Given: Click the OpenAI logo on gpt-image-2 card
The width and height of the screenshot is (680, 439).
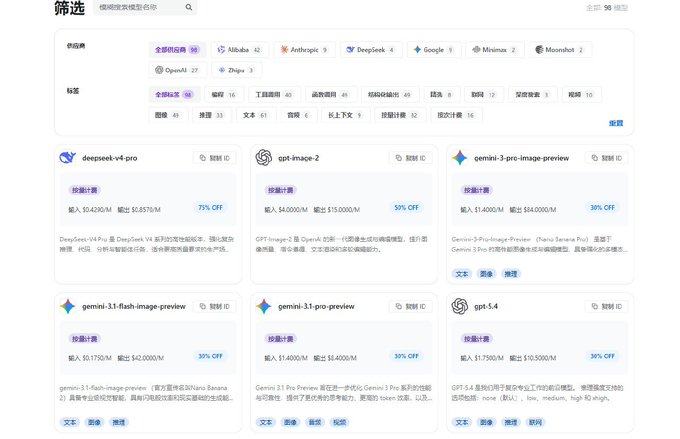Looking at the screenshot, I should (x=264, y=158).
